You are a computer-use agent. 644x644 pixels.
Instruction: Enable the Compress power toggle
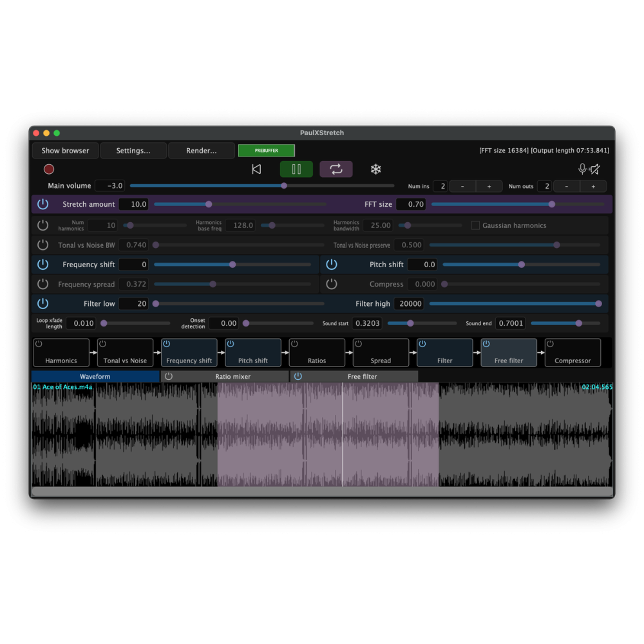pyautogui.click(x=332, y=284)
